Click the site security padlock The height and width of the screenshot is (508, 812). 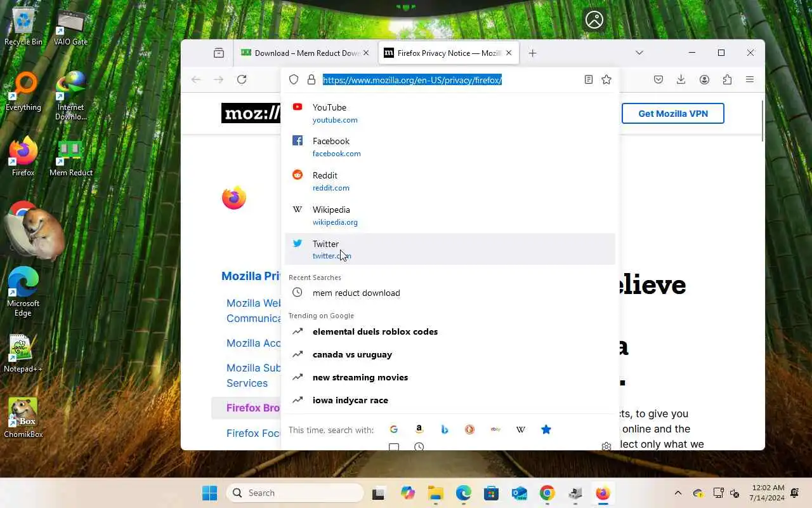click(311, 79)
